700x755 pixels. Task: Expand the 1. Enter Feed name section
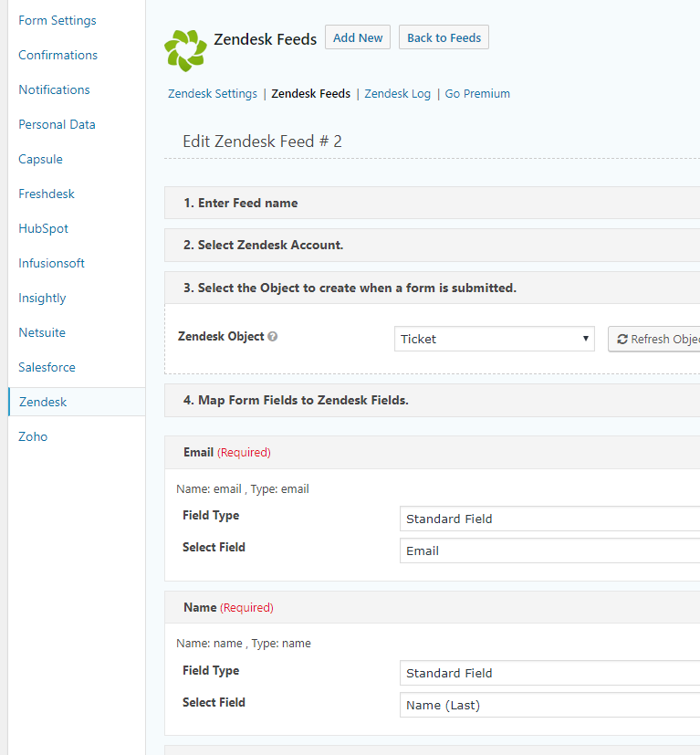[x=432, y=203]
